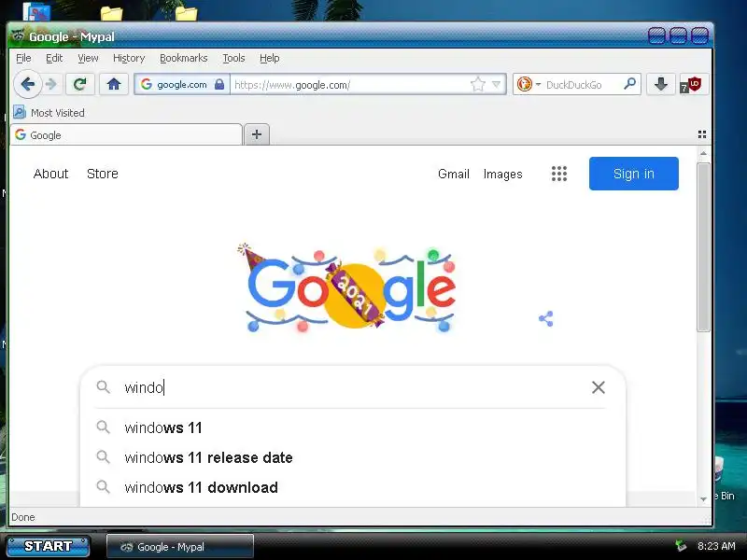
Task: Share the doodle with the share icon
Action: pyautogui.click(x=546, y=318)
